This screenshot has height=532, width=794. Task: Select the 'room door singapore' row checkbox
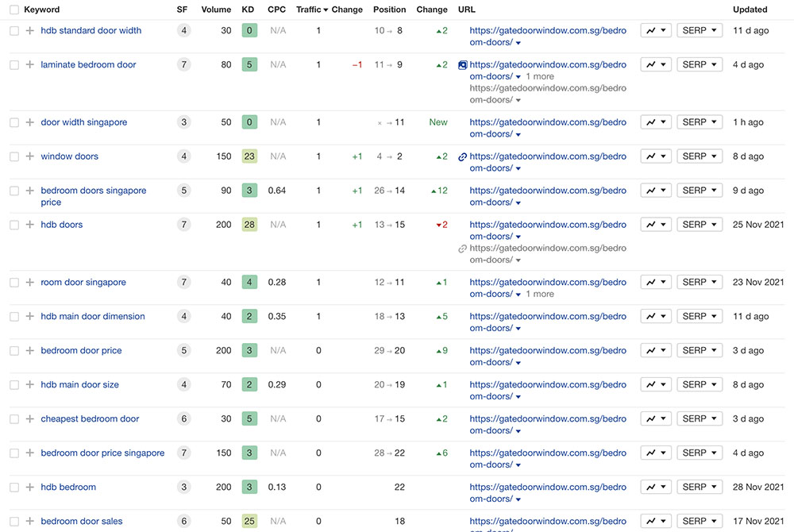(x=14, y=283)
